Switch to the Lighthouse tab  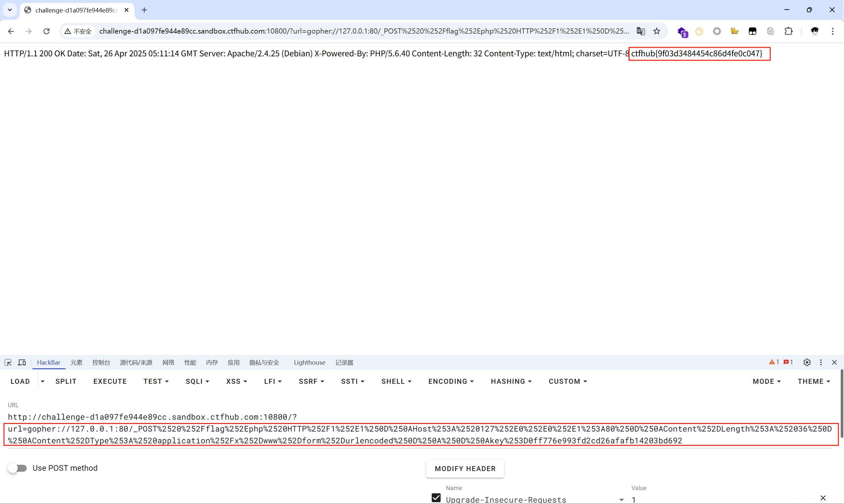[309, 362]
